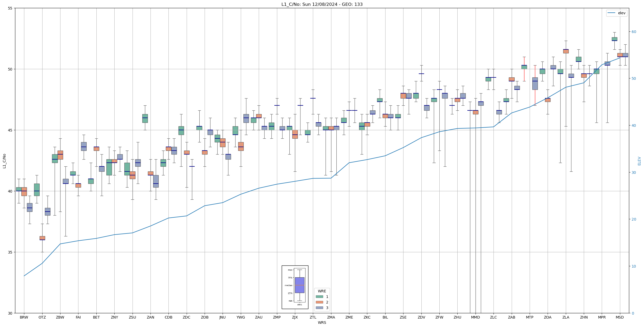
Task: Click the ZLC x-axis tick label
Action: [x=493, y=317]
